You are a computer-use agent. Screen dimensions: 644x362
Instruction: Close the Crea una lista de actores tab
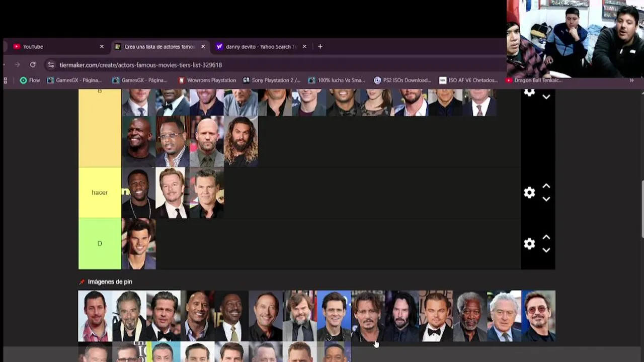203,47
